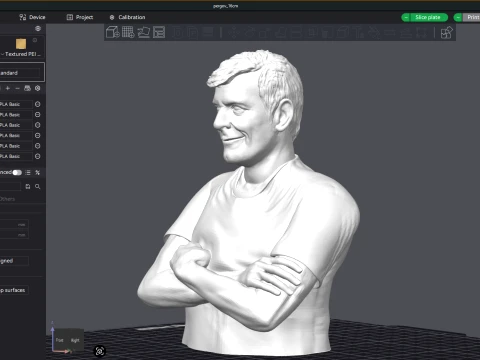Image resolution: width=480 pixels, height=360 pixels.
Task: Open the Textured PEI plate type dropdown
Action: tap(21, 54)
